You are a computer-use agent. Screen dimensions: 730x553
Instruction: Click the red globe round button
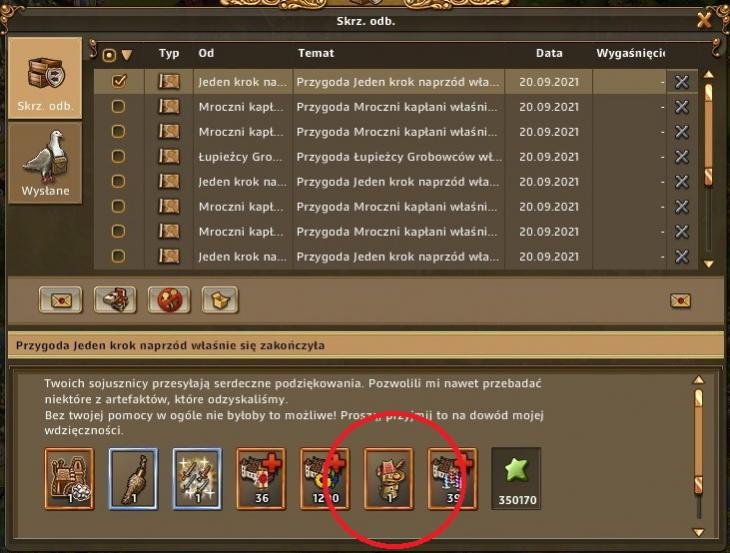(x=169, y=300)
